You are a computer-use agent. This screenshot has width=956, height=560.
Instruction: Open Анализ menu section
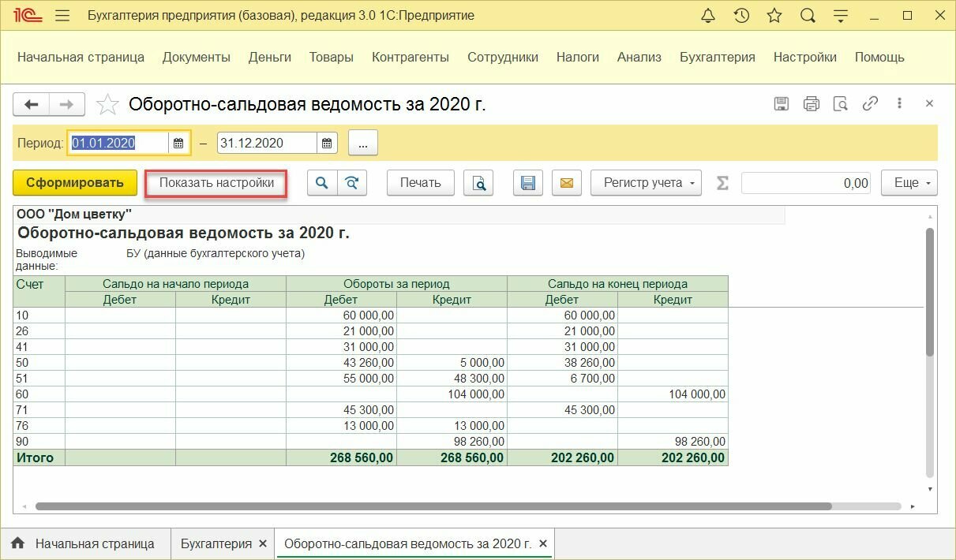[x=639, y=57]
